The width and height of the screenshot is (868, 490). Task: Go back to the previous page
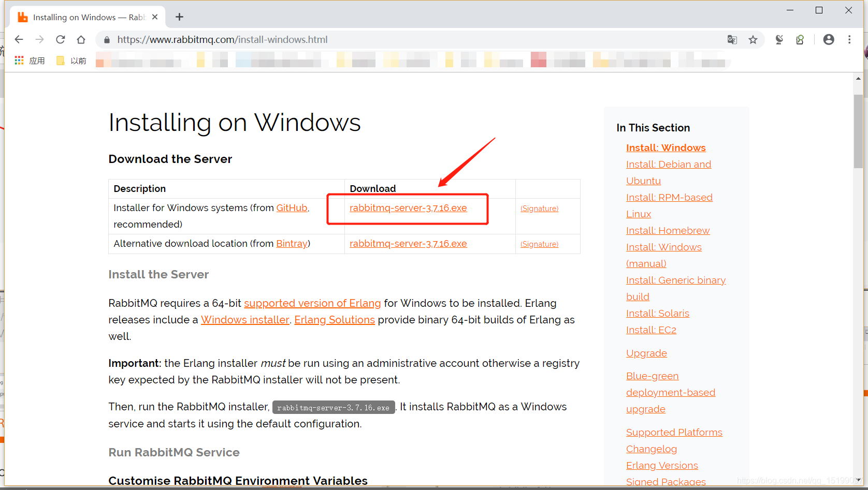(19, 39)
